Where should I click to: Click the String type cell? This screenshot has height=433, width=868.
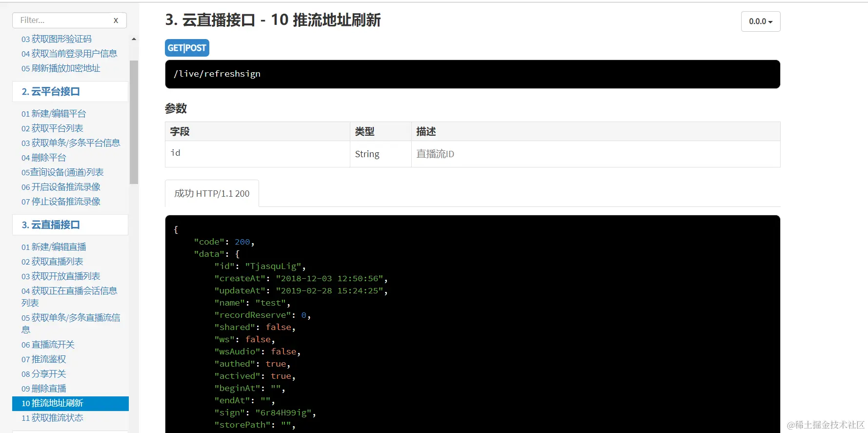coord(381,154)
